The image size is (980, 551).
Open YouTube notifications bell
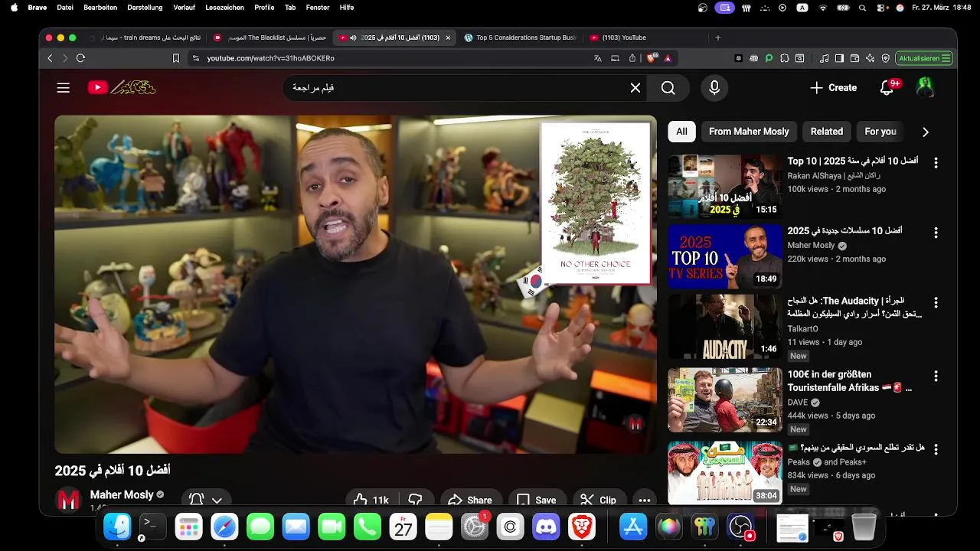point(888,87)
